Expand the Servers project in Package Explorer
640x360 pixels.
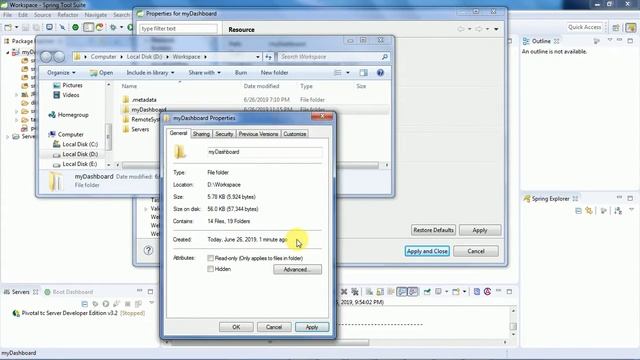click(x=7, y=137)
